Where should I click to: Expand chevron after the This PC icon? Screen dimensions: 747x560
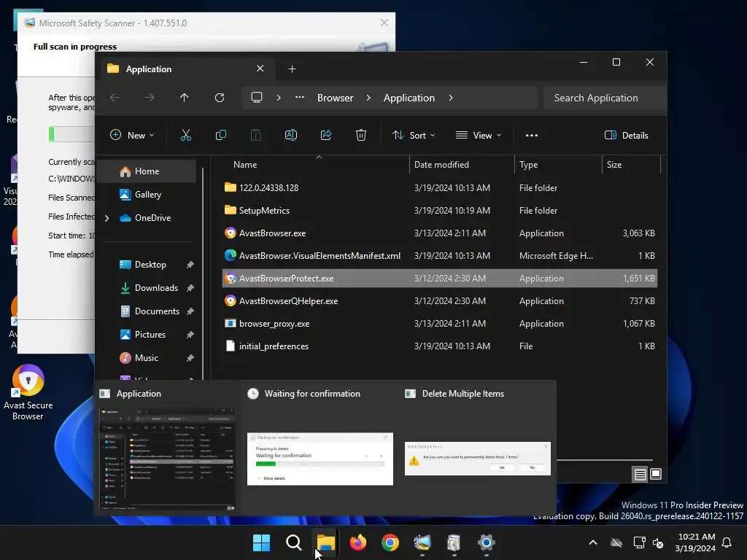(x=279, y=98)
